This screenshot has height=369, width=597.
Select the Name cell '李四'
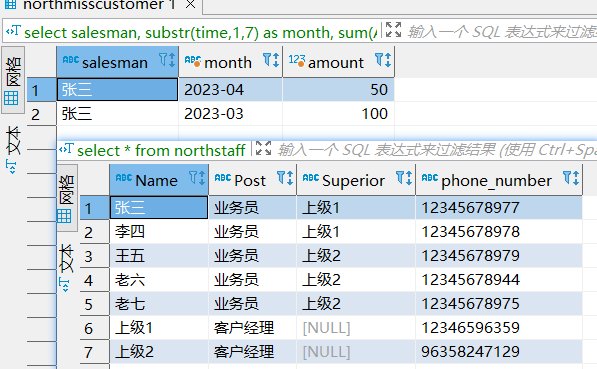159,232
